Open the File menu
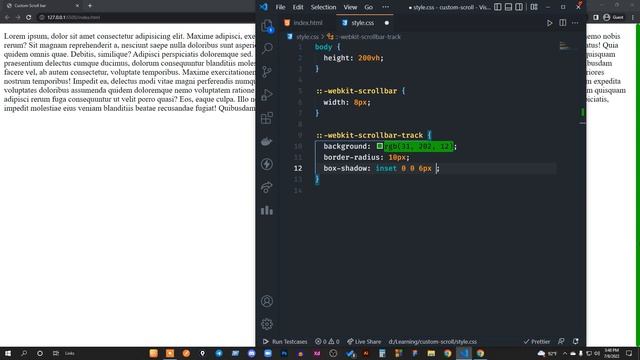The width and height of the screenshot is (640, 360). pyautogui.click(x=280, y=7)
